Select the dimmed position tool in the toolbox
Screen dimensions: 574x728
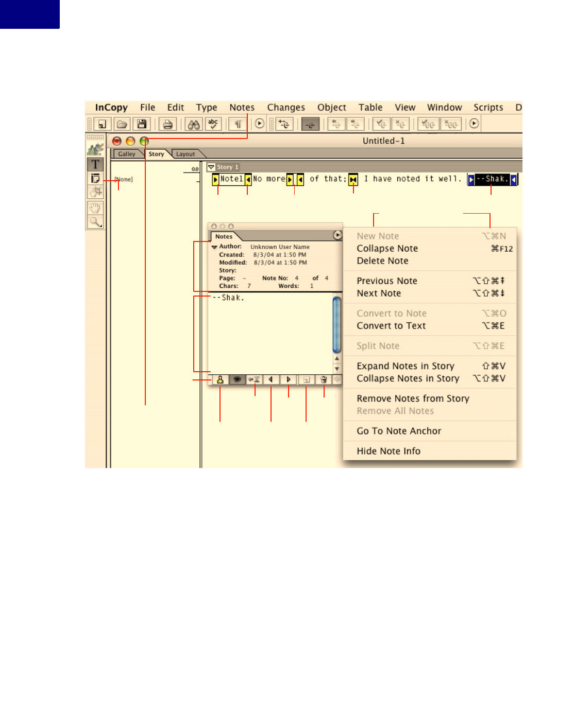coord(95,192)
